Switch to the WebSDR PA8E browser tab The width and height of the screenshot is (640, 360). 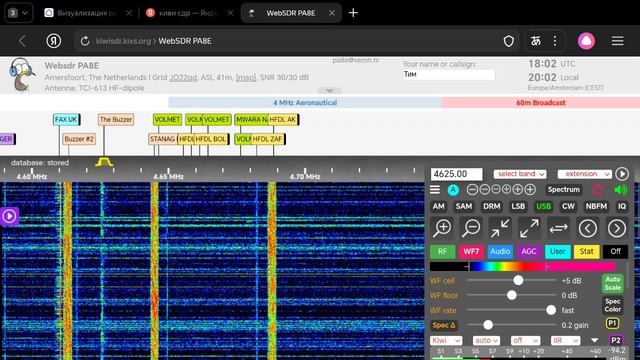click(291, 13)
